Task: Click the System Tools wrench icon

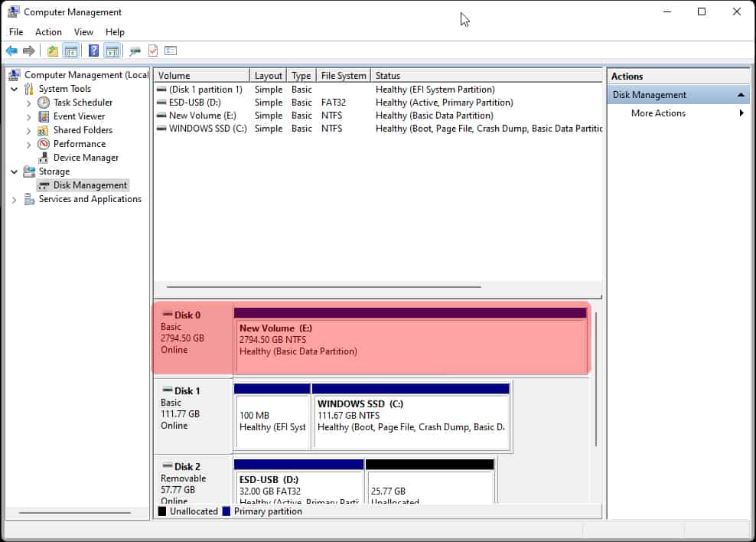Action: (x=29, y=89)
